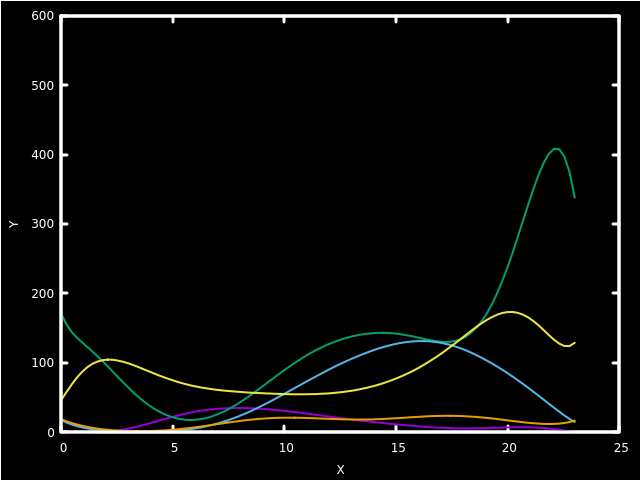
Task: Click the 500 label on the Y axis
Action: tap(42, 86)
